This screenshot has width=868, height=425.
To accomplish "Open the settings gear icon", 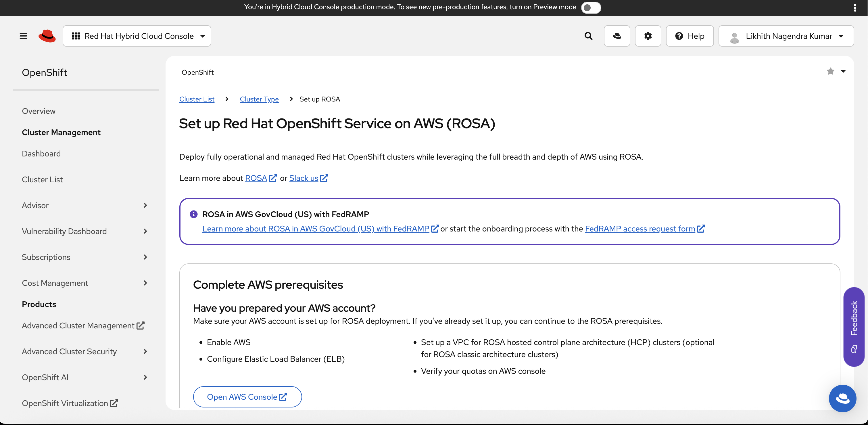I will [648, 36].
